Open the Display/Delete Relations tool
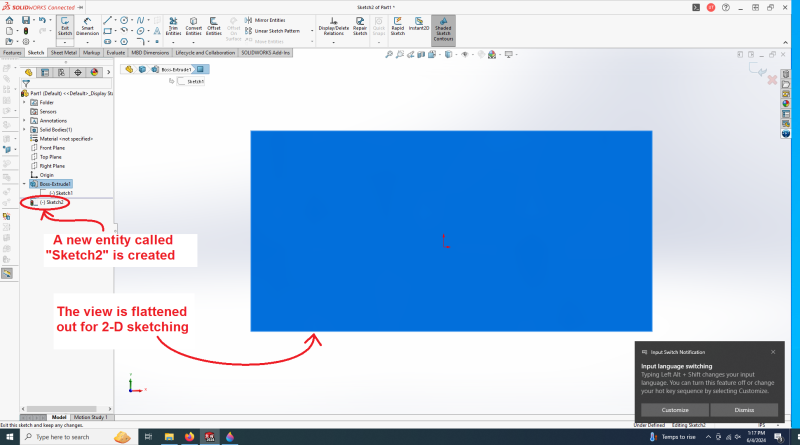800x445 pixels. [334, 25]
